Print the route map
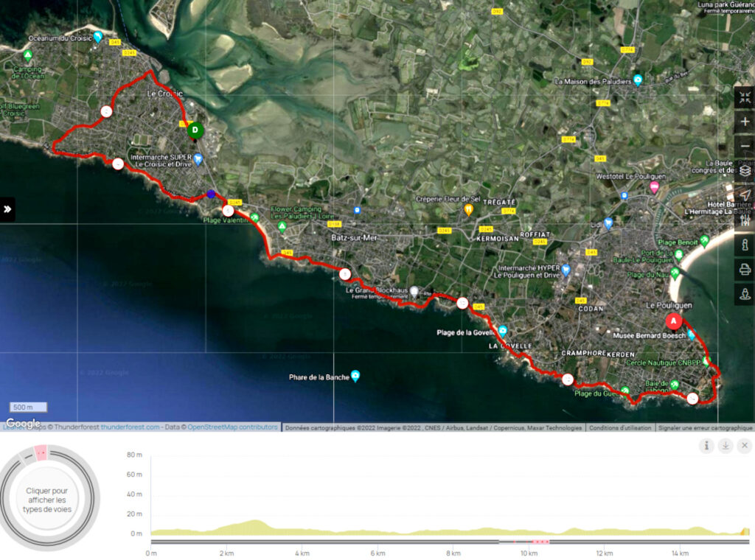The height and width of the screenshot is (560, 755). point(745,270)
